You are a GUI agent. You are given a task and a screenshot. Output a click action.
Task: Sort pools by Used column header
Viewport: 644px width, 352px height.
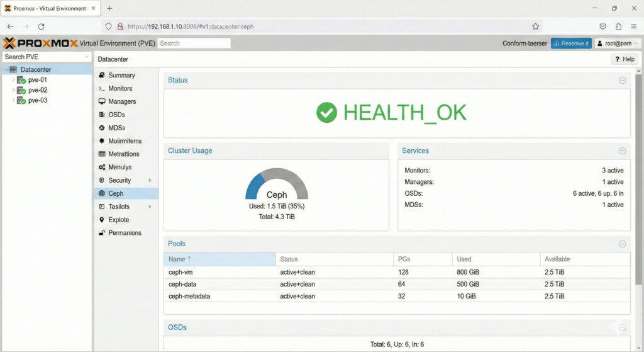point(496,259)
